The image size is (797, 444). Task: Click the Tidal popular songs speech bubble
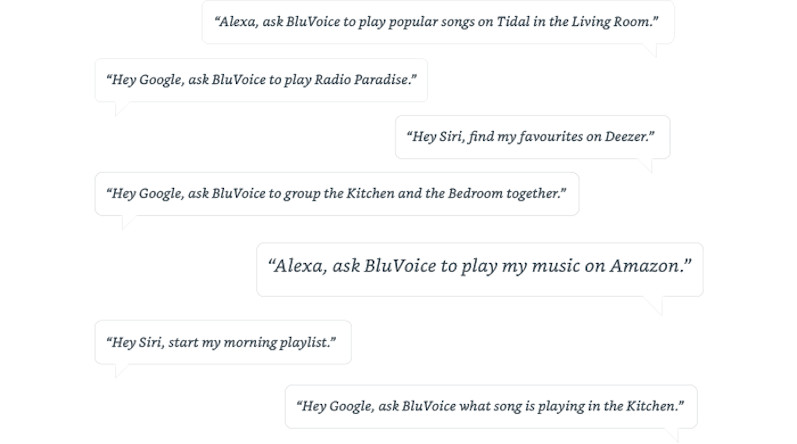438,22
